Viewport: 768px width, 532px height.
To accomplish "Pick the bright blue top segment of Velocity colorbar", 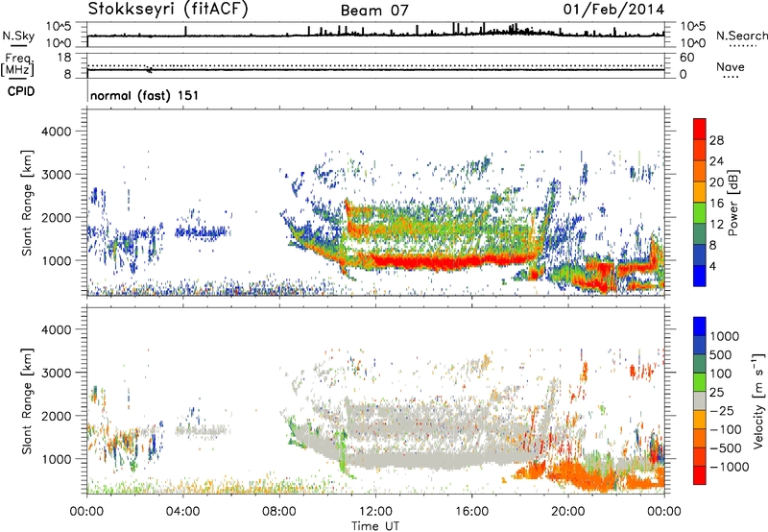I will pyautogui.click(x=700, y=326).
